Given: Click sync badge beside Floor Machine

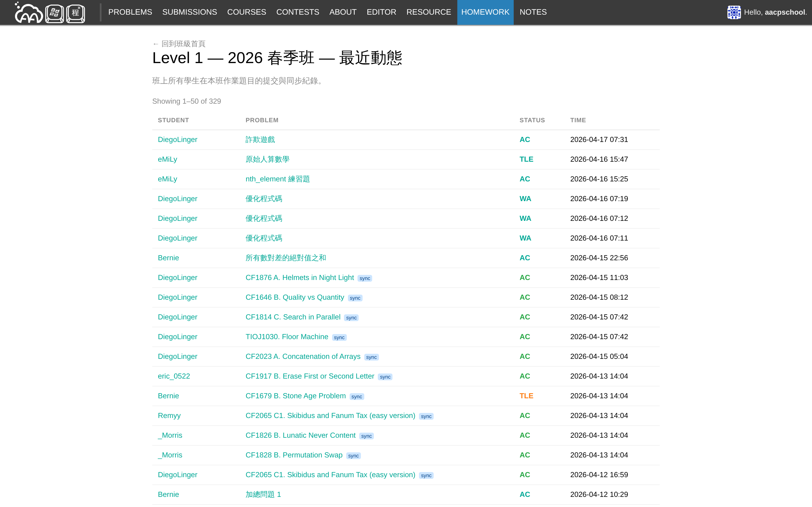Looking at the screenshot, I should tap(339, 337).
